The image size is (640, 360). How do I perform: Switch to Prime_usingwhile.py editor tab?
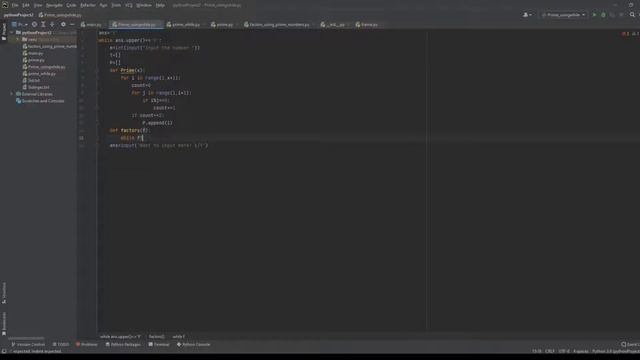click(x=136, y=25)
